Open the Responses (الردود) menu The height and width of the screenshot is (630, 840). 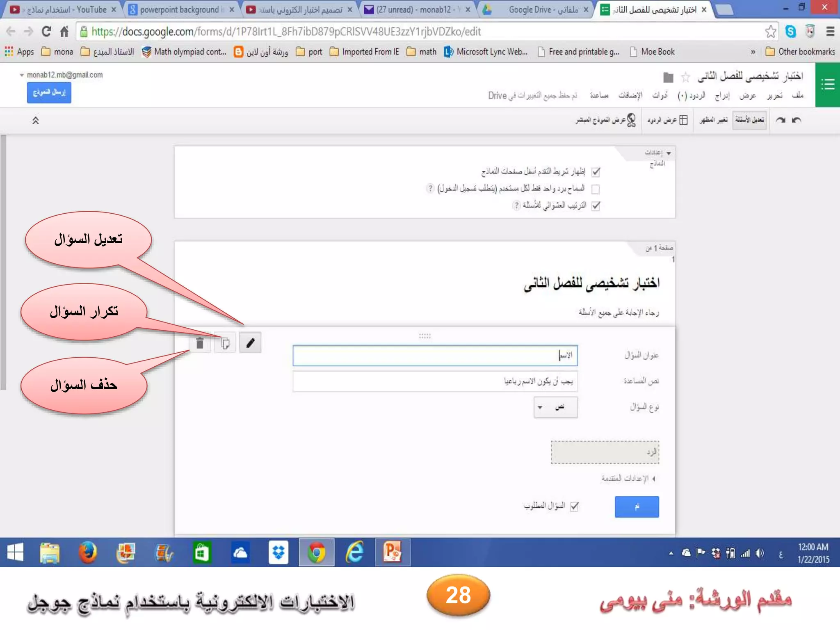point(692,95)
